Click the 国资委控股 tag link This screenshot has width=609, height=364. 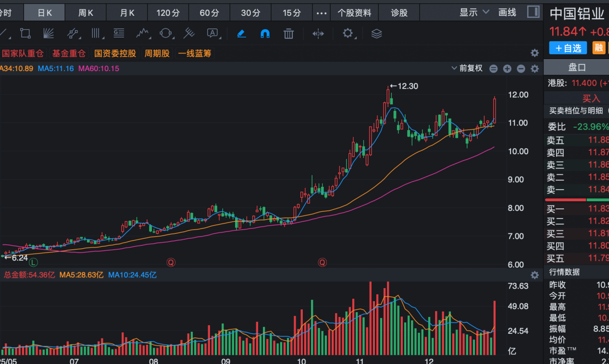pyautogui.click(x=115, y=53)
